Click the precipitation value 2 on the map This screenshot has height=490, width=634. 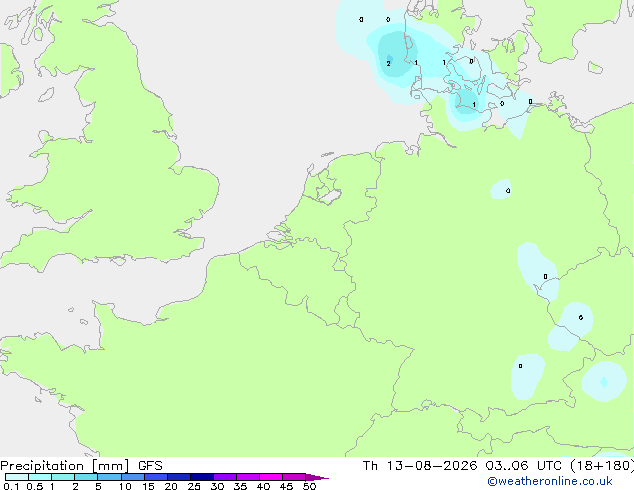388,63
